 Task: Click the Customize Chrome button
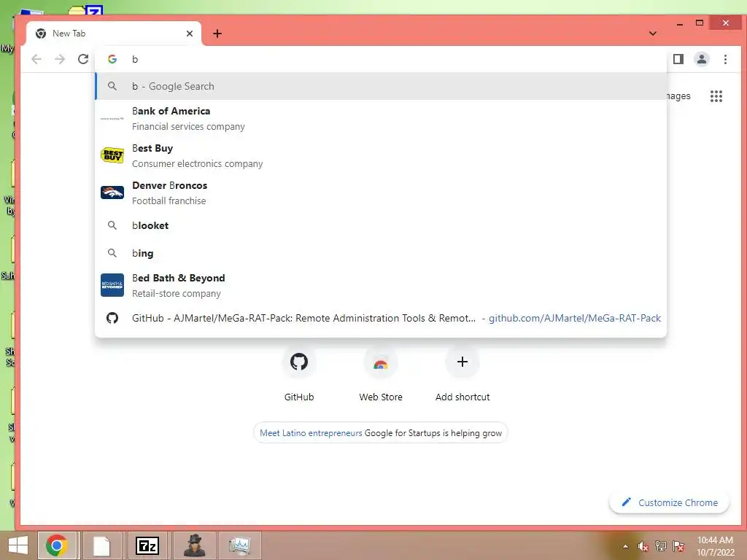pyautogui.click(x=670, y=502)
